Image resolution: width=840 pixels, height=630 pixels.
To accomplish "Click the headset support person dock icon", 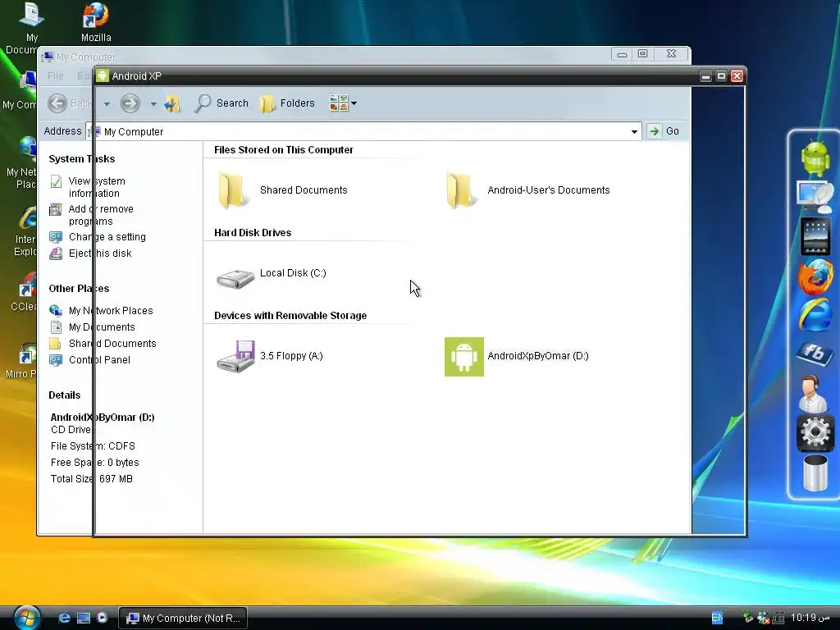I will [812, 393].
